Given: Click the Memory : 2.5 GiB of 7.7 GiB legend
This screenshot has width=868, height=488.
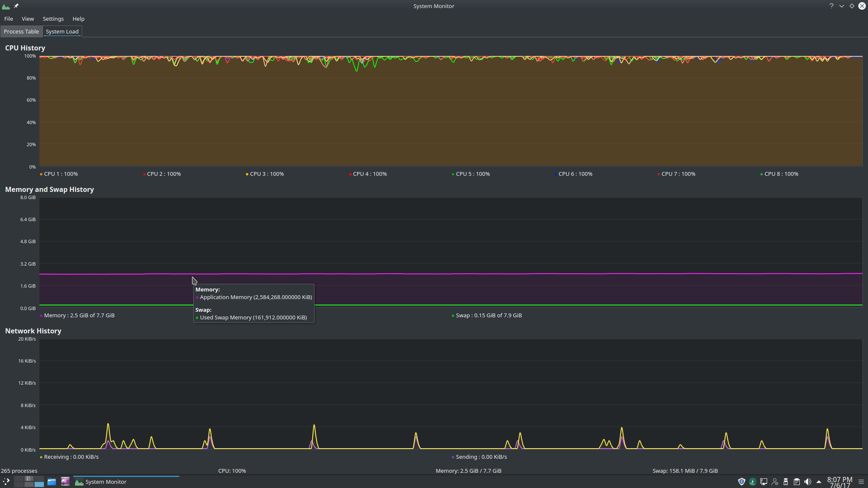Looking at the screenshot, I should point(77,315).
